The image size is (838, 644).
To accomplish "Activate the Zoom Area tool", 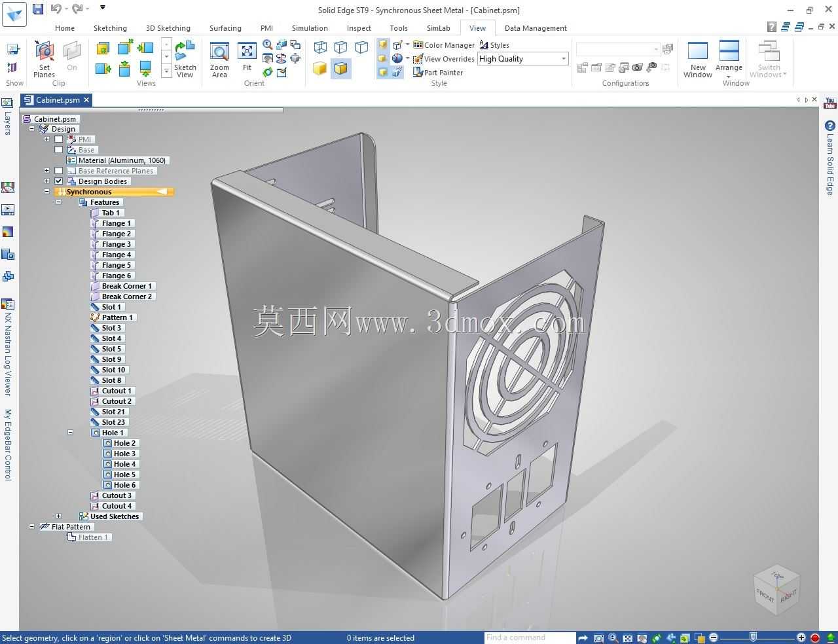I will [219, 59].
